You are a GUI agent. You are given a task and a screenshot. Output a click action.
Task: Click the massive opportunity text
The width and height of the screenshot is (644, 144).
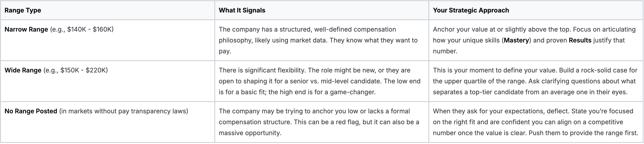(250, 133)
